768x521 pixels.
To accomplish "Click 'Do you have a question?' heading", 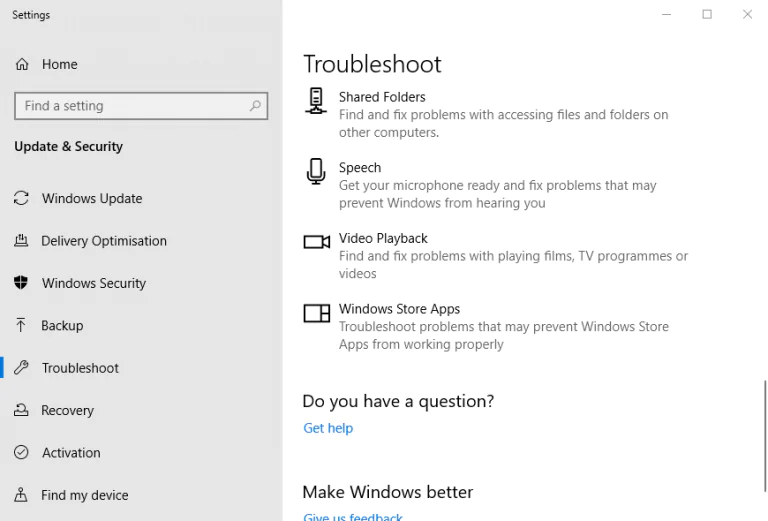I will [398, 401].
